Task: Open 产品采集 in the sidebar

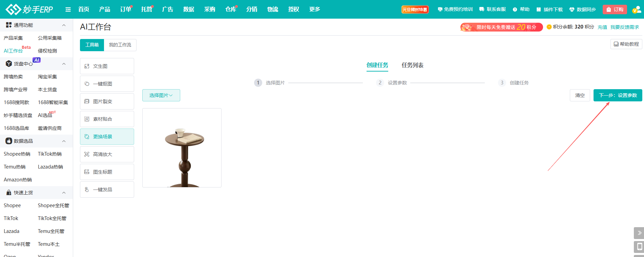Action: [x=13, y=38]
